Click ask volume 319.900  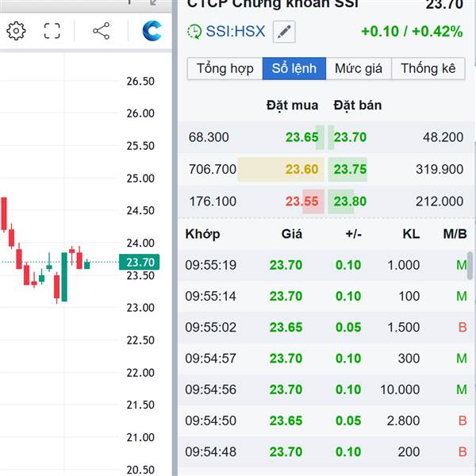tap(440, 169)
